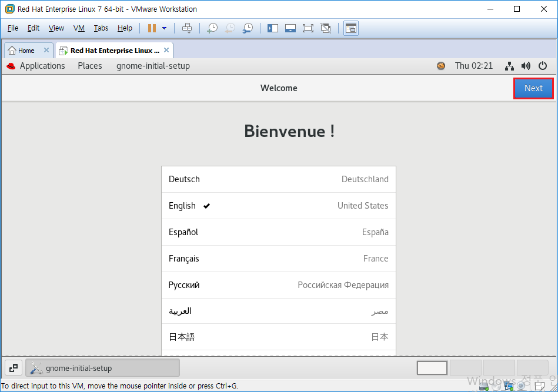The image size is (558, 392).
Task: Open the power options dropdown arrow
Action: point(165,28)
